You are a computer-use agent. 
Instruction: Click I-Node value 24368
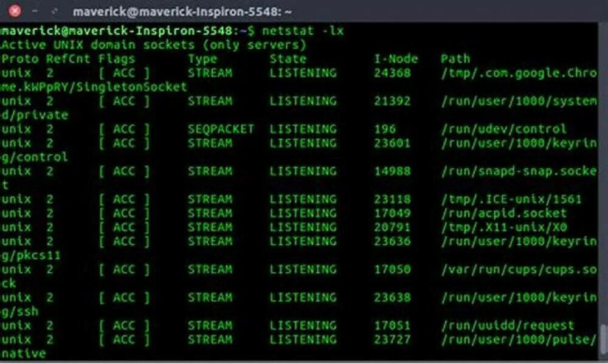(392, 73)
